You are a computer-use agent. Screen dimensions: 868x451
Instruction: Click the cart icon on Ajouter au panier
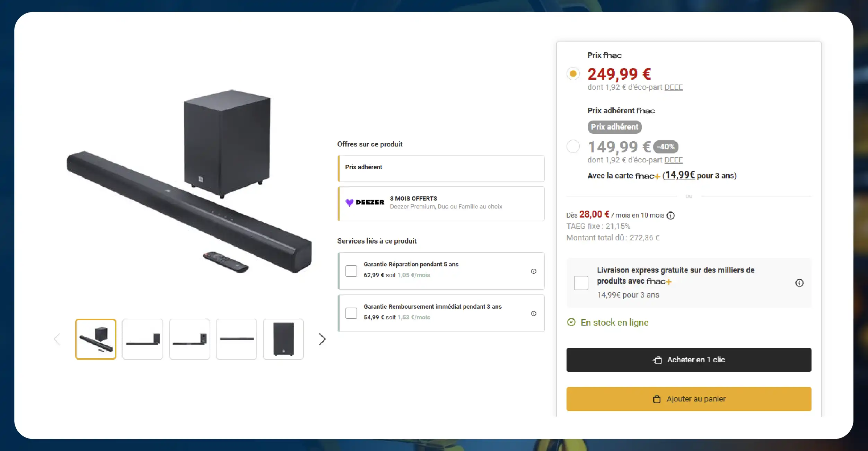[656, 399]
